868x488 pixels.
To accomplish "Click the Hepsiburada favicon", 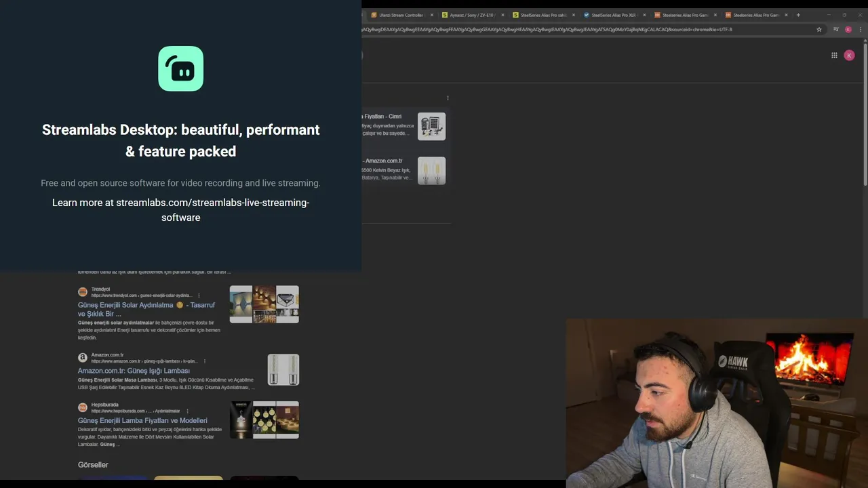I will tap(83, 407).
